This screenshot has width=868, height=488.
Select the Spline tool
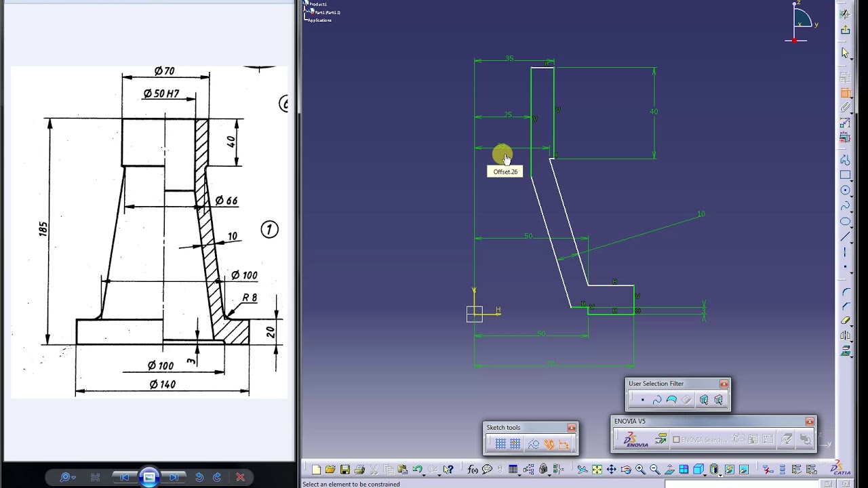tap(846, 206)
